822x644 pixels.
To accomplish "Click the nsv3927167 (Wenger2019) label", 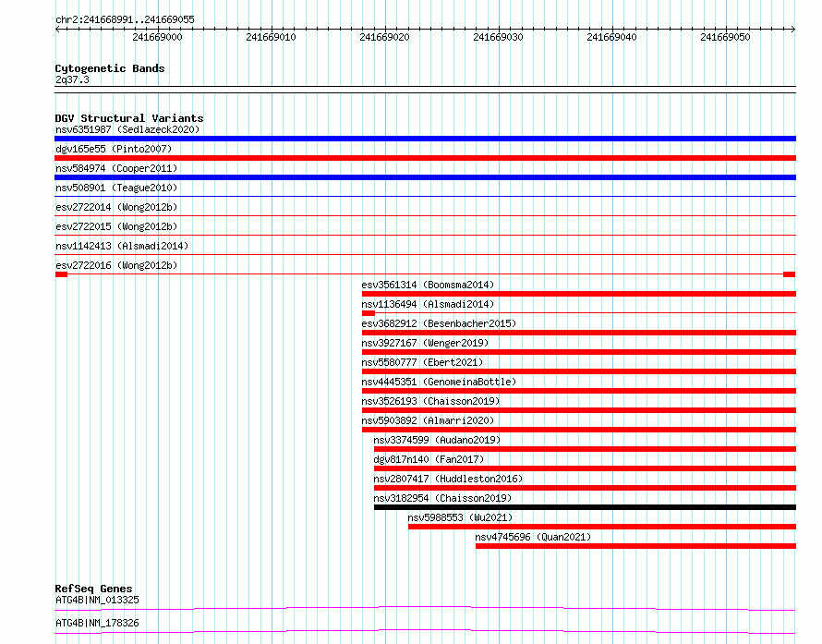I will point(425,343).
